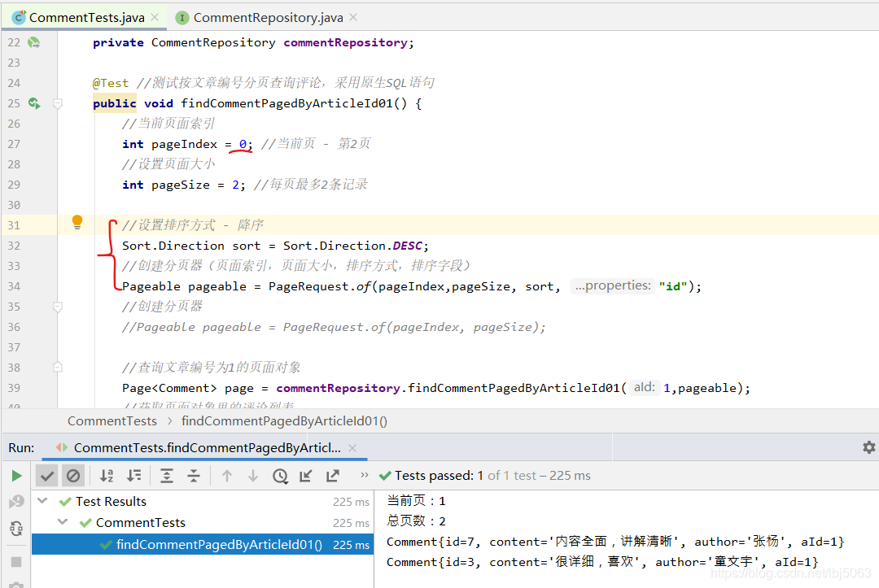
Task: Toggle Show Passed tests checkmark button
Action: pos(47,476)
